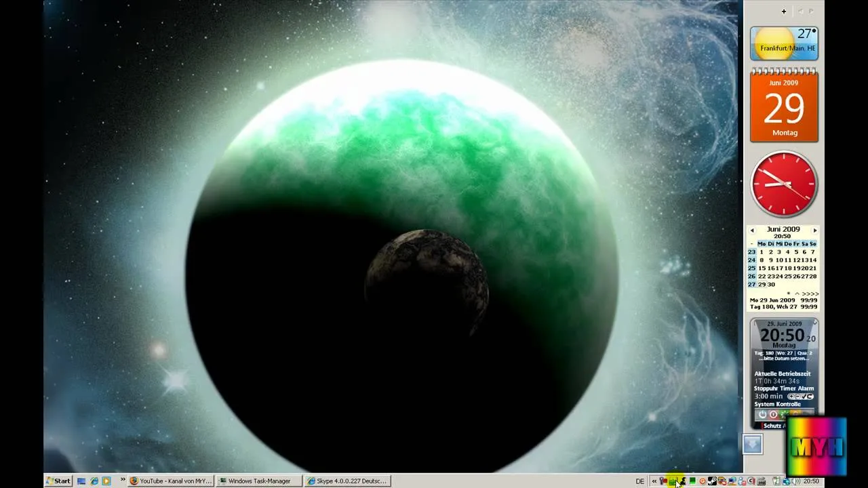
Task: Expand hidden system tray icons arrow
Action: pos(654,481)
